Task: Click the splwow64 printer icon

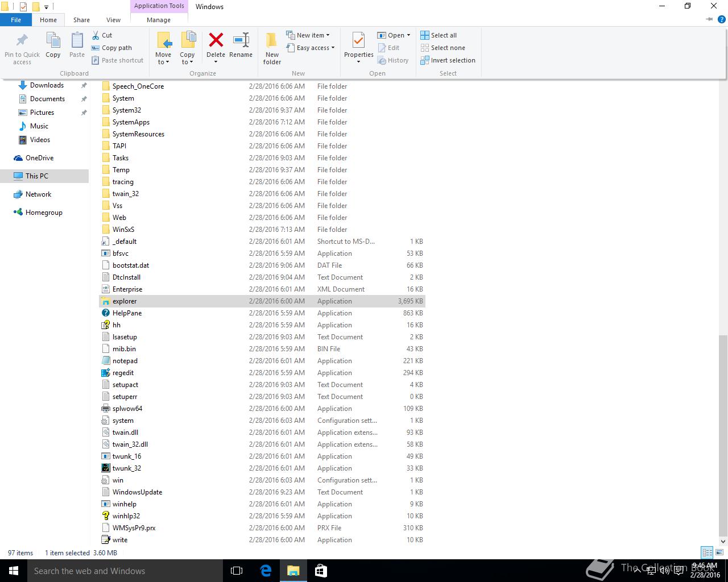Action: (x=105, y=409)
